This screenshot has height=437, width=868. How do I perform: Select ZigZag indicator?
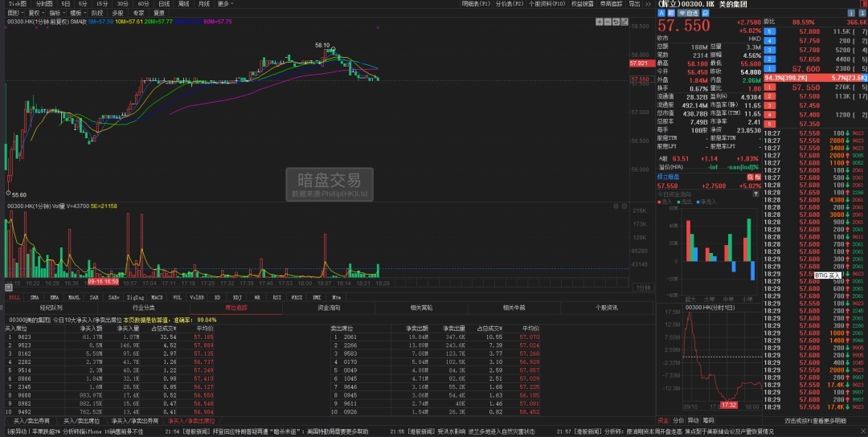(135, 297)
